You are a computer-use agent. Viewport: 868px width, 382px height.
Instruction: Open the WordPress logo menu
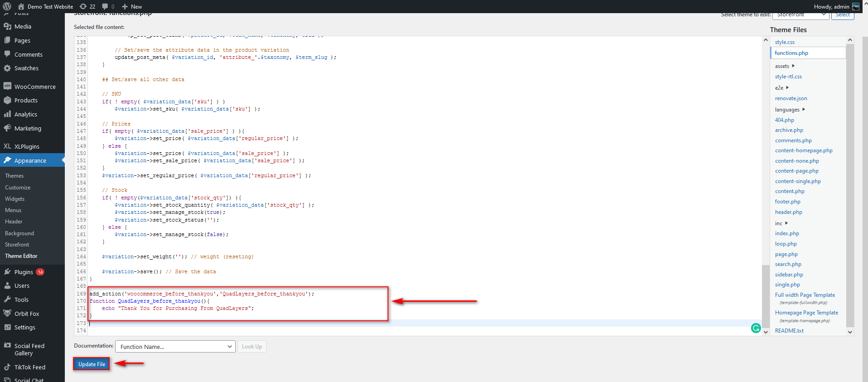tap(7, 6)
